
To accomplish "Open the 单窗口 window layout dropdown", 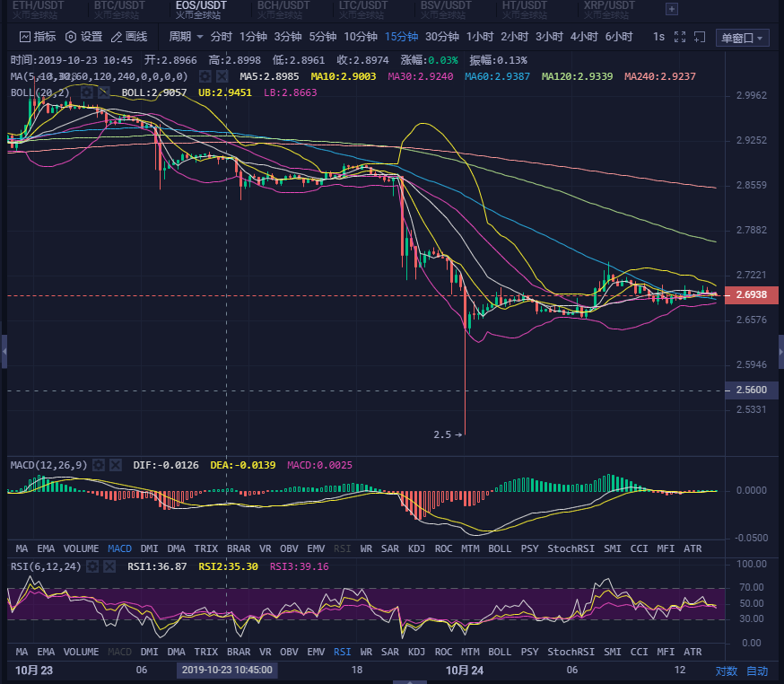I will (743, 38).
